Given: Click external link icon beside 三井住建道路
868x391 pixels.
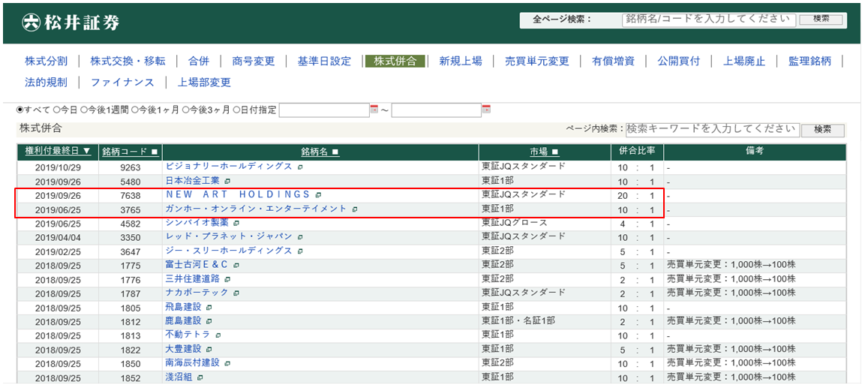Looking at the screenshot, I should 227,279.
